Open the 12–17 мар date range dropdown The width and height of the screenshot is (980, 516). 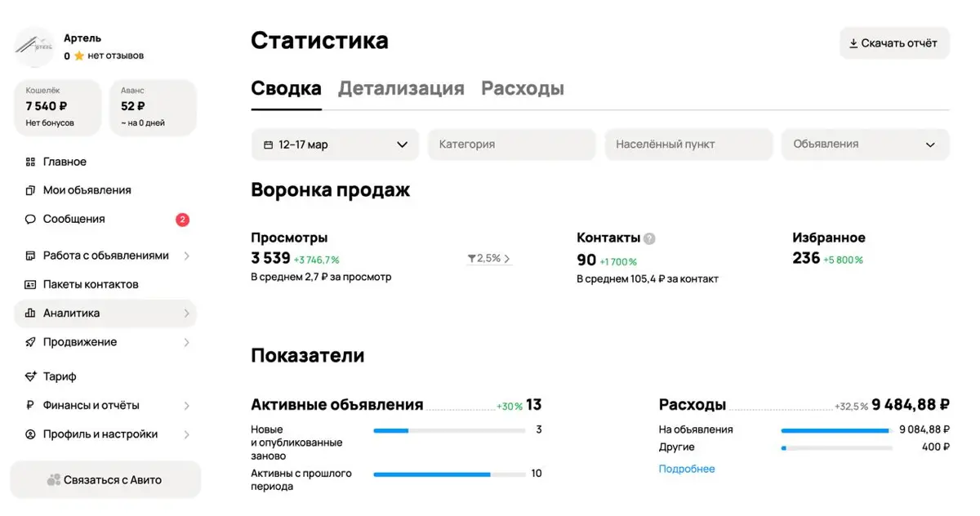(335, 145)
